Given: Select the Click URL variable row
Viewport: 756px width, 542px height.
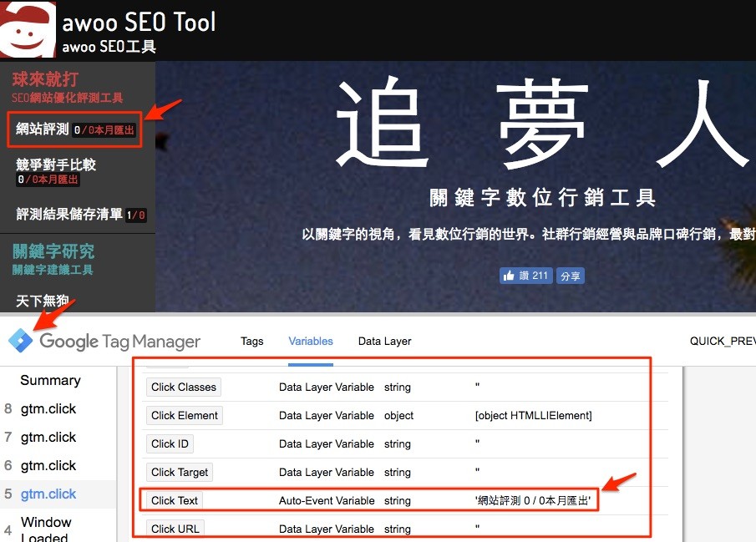Looking at the screenshot, I should tap(174, 529).
